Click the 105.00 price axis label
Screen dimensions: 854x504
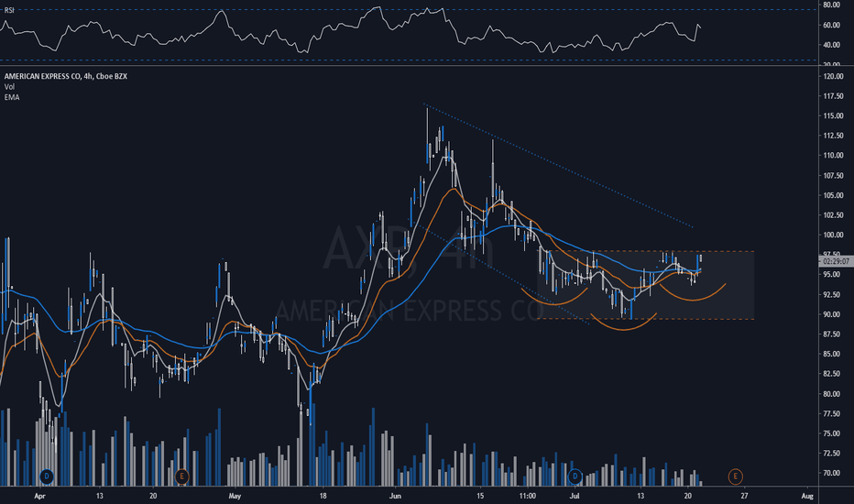coord(833,195)
